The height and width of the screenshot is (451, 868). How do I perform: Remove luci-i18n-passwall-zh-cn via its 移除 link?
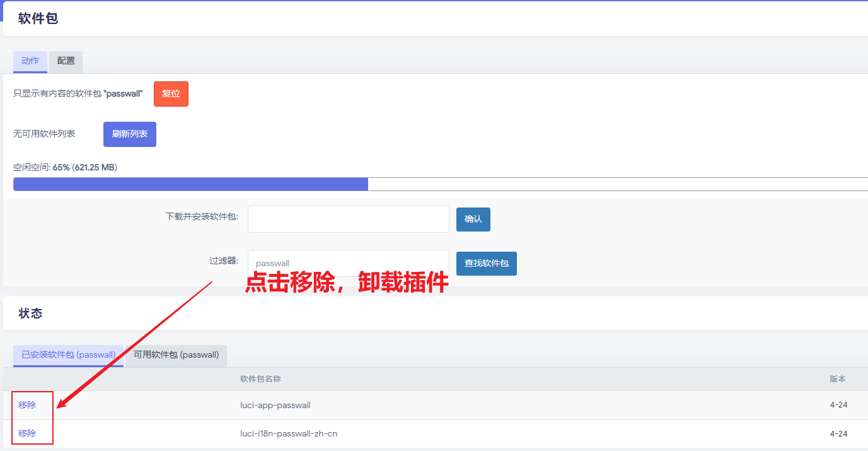[x=27, y=433]
